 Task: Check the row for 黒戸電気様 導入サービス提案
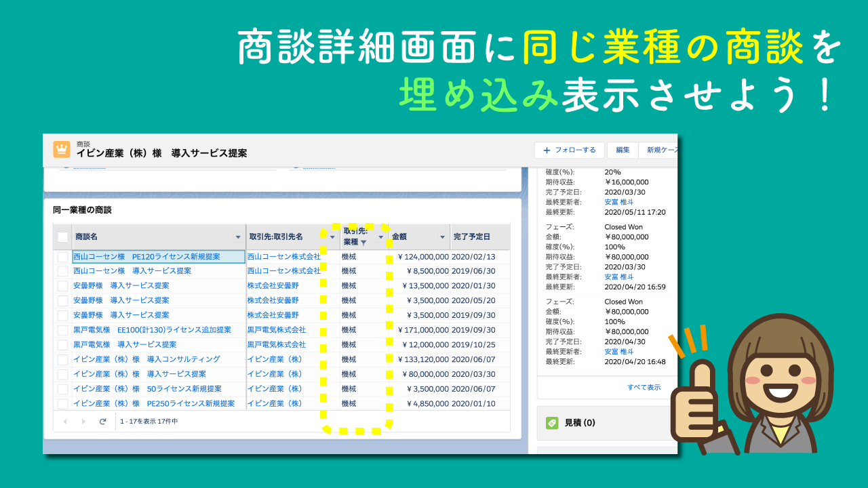point(62,345)
